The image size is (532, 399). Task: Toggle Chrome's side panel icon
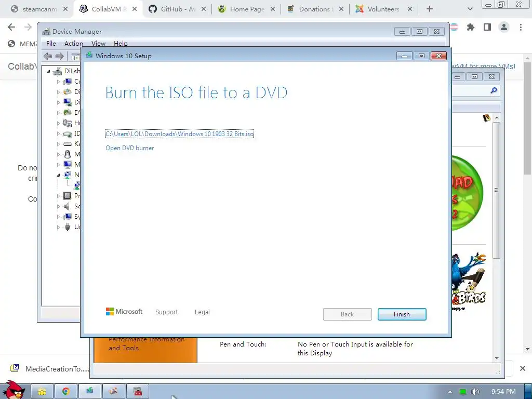tap(487, 27)
